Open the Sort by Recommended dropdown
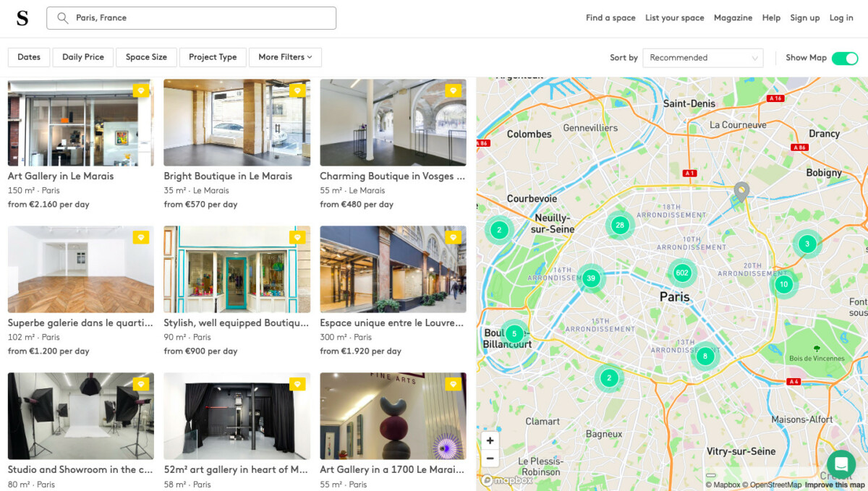Viewport: 868px width, 491px height. (702, 58)
